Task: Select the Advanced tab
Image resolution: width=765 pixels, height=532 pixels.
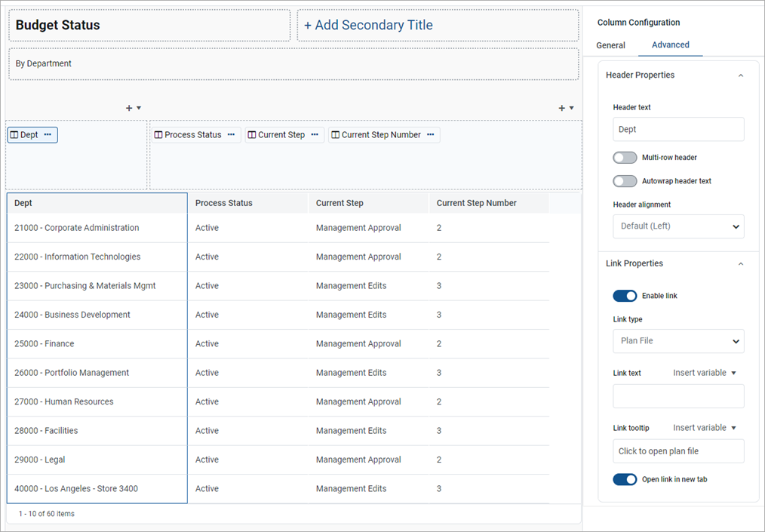Action: pos(670,45)
